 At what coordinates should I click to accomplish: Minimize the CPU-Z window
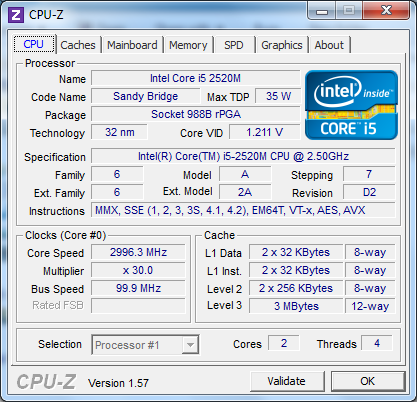click(322, 11)
